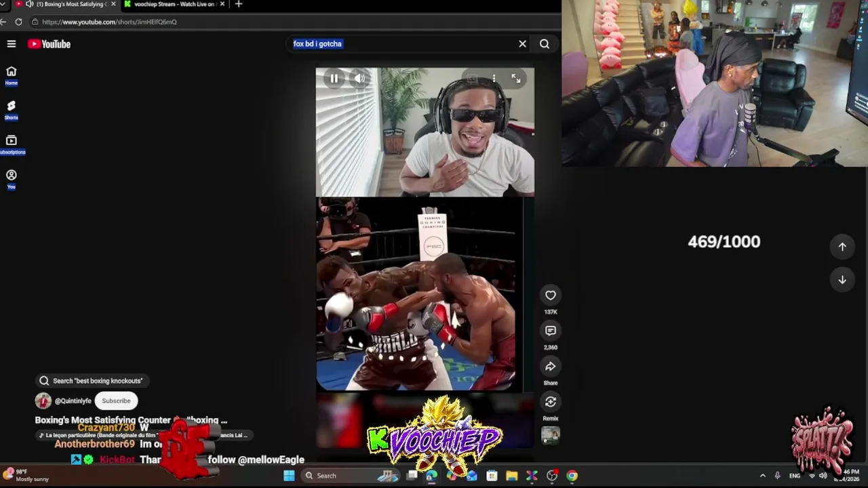Open the Windows Start menu
This screenshot has height=488, width=868.
click(x=289, y=476)
